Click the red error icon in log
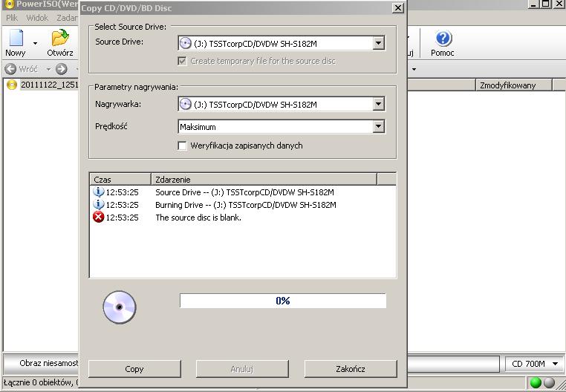566x392 pixels. (x=98, y=218)
